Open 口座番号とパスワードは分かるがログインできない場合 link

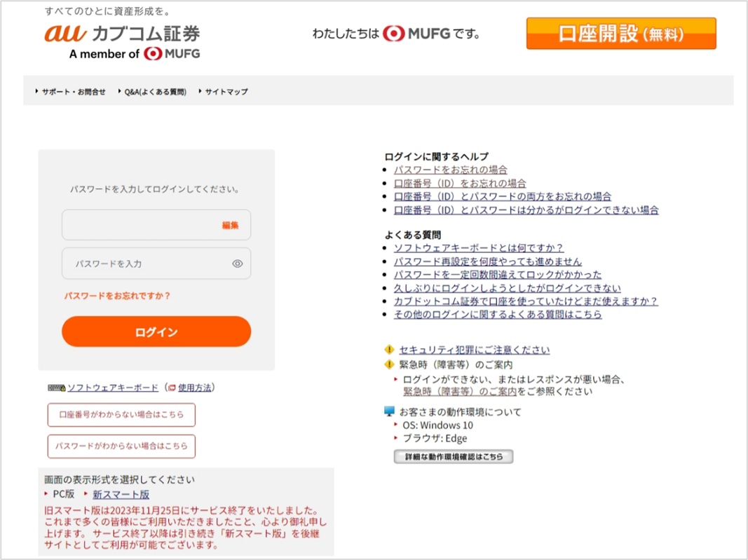[x=526, y=210]
